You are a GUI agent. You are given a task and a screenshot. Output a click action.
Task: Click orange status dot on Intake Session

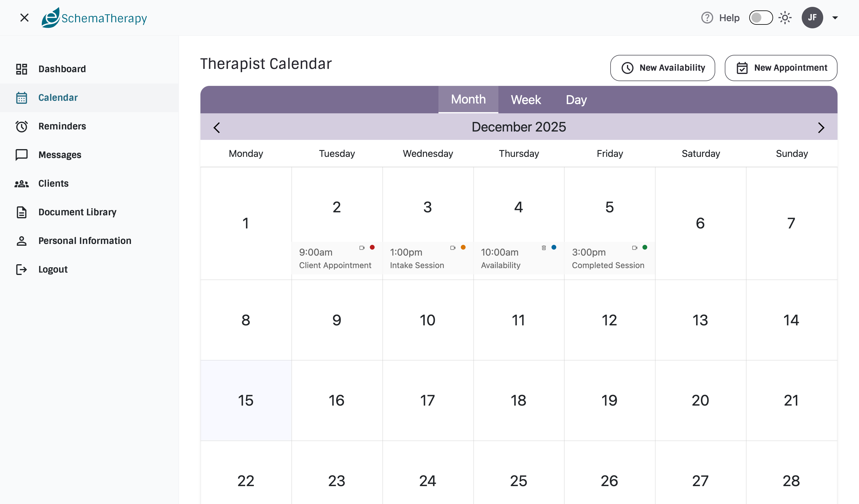[x=463, y=248]
